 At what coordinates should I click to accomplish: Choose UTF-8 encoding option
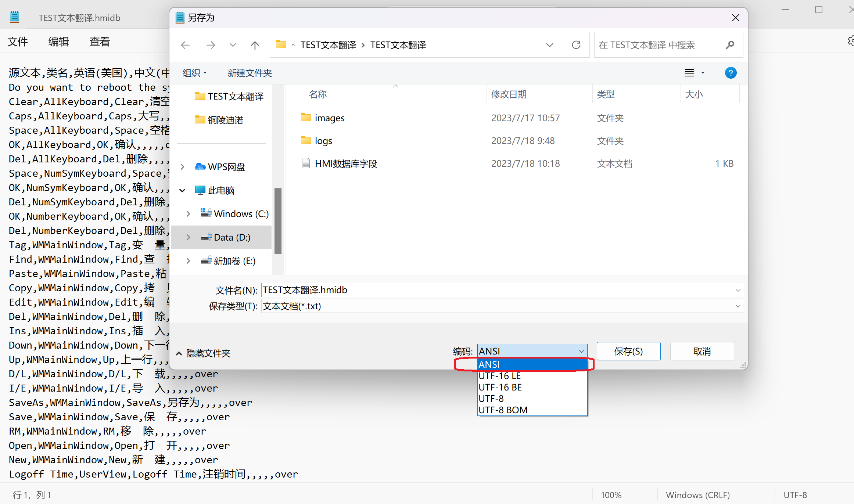click(532, 399)
